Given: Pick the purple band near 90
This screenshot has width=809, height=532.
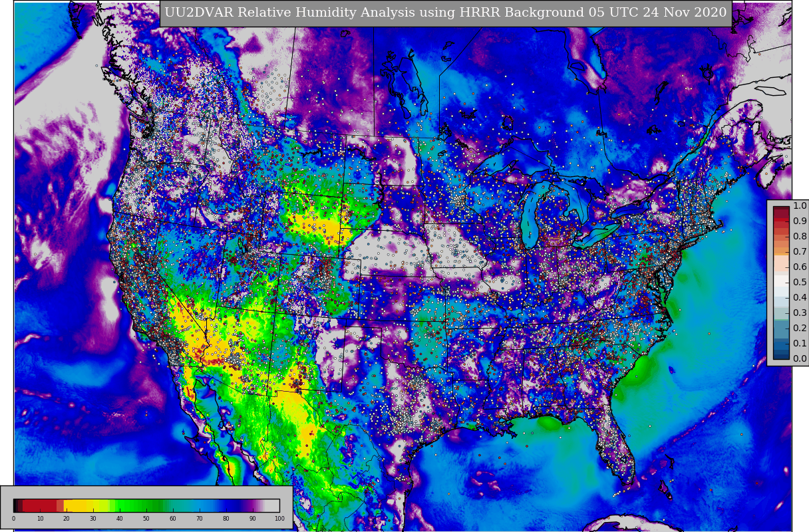Looking at the screenshot, I should tap(253, 505).
